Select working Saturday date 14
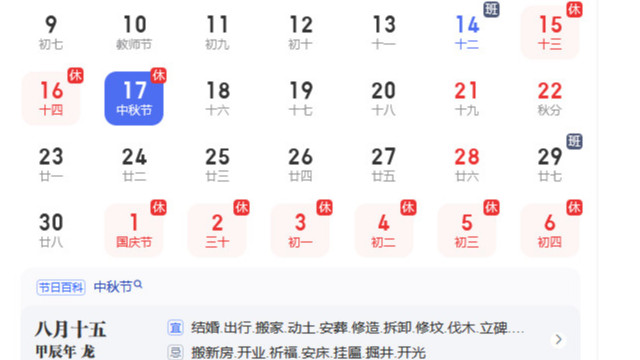640x360 pixels. click(467, 32)
